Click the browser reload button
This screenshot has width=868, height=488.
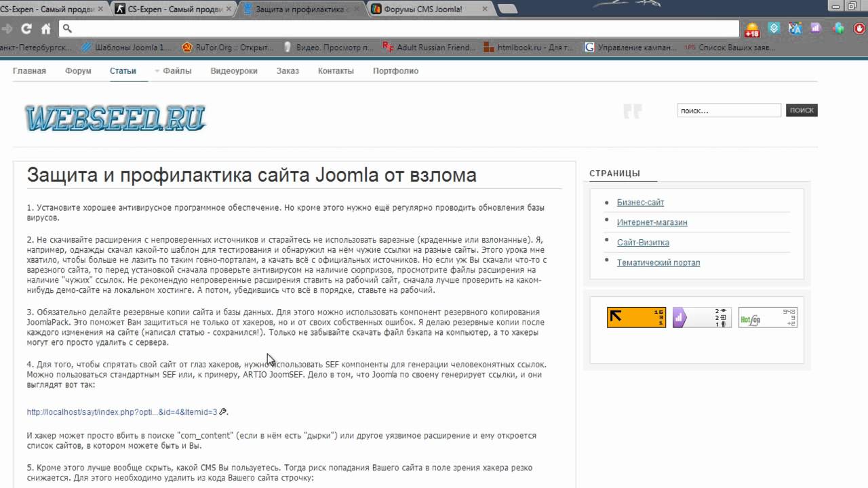tap(26, 29)
